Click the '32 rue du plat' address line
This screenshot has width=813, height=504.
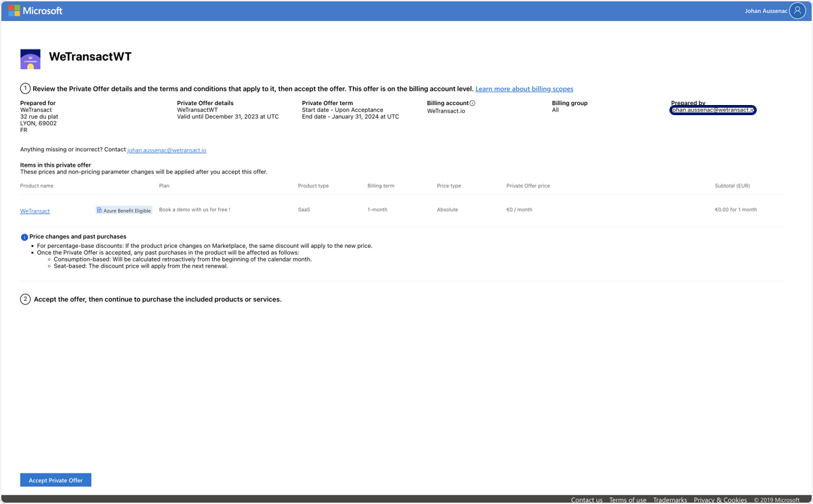[39, 117]
